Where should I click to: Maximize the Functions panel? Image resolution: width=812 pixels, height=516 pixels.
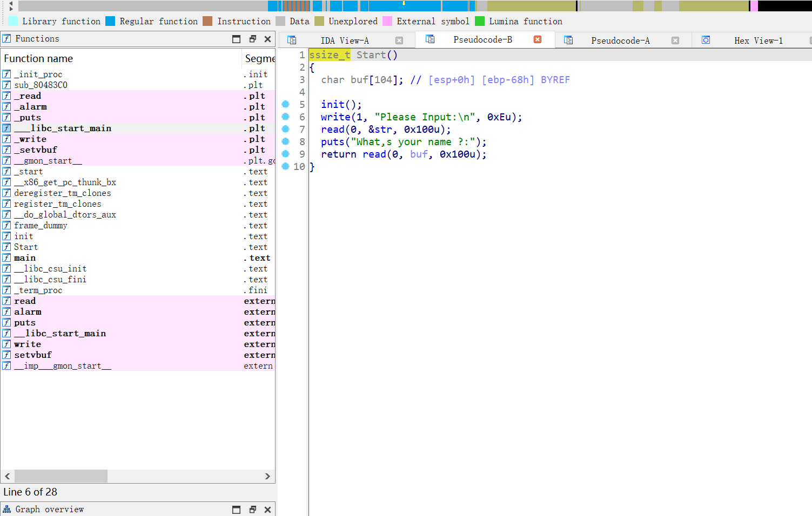coord(236,39)
